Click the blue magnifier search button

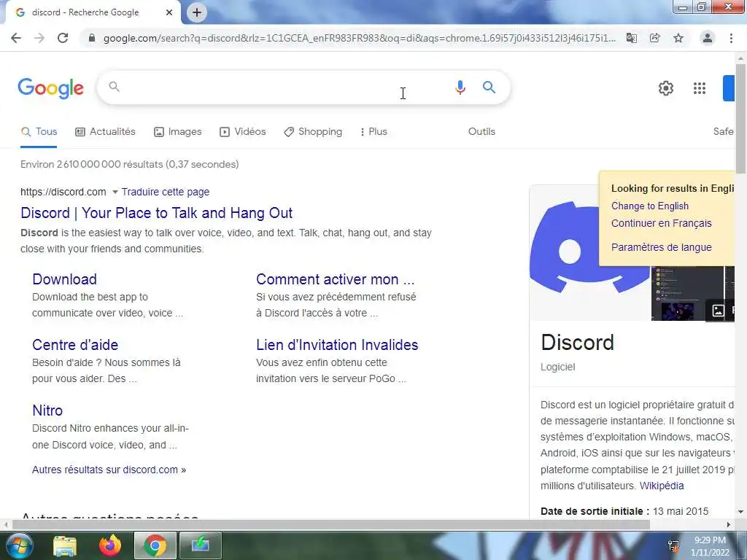(x=489, y=87)
